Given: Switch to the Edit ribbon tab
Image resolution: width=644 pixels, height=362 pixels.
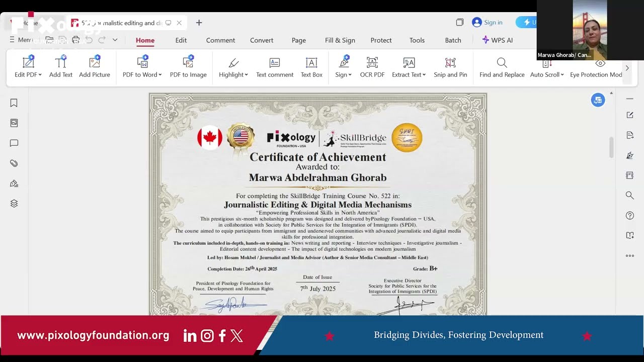Looking at the screenshot, I should coord(181,40).
